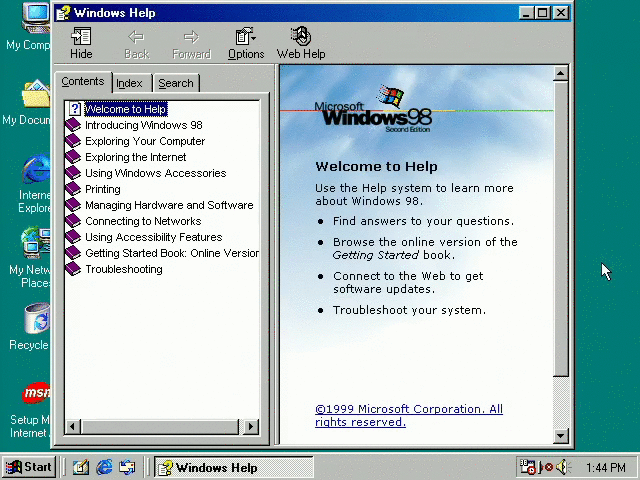Image resolution: width=640 pixels, height=480 pixels.
Task: Click the contents pane scroll-left arrow
Action: point(73,427)
